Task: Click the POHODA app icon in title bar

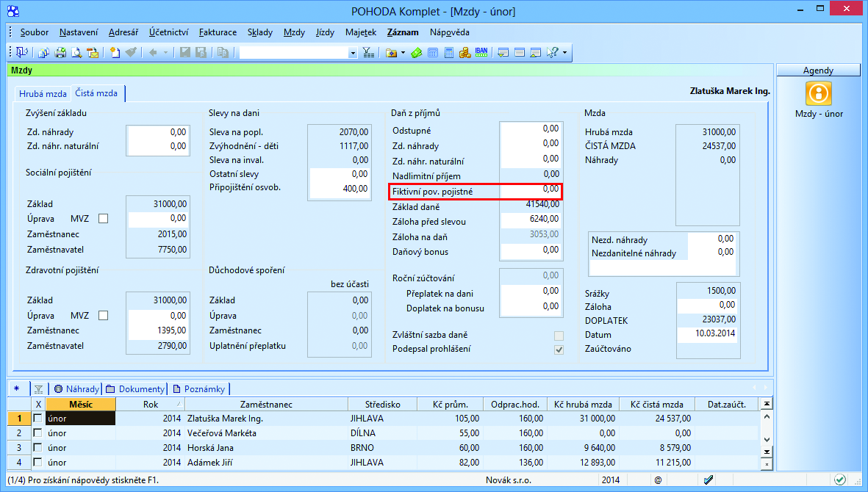Action: click(12, 11)
